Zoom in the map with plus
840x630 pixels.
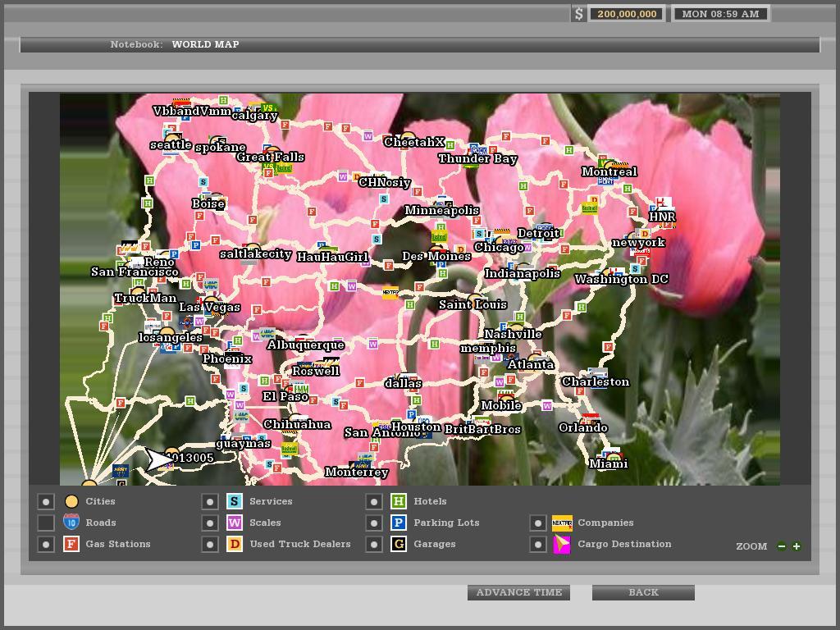[796, 546]
